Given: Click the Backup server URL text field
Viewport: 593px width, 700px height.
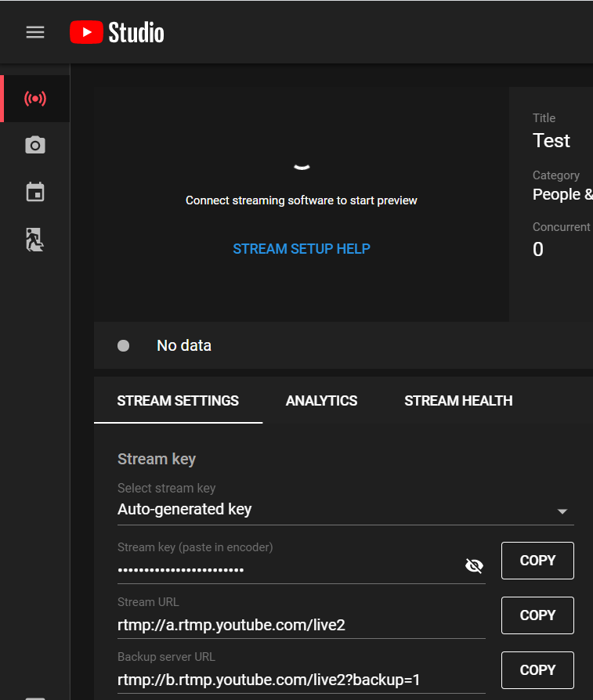Looking at the screenshot, I should coord(300,679).
